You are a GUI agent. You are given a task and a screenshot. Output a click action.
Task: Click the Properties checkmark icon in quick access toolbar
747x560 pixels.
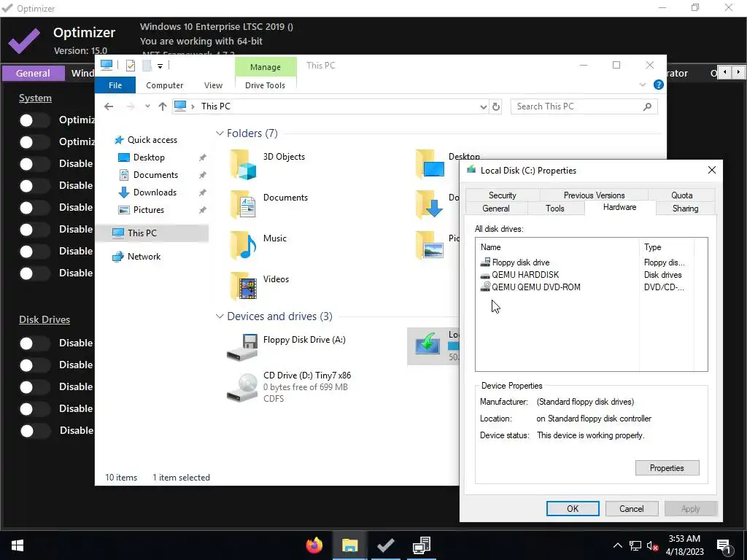(130, 66)
